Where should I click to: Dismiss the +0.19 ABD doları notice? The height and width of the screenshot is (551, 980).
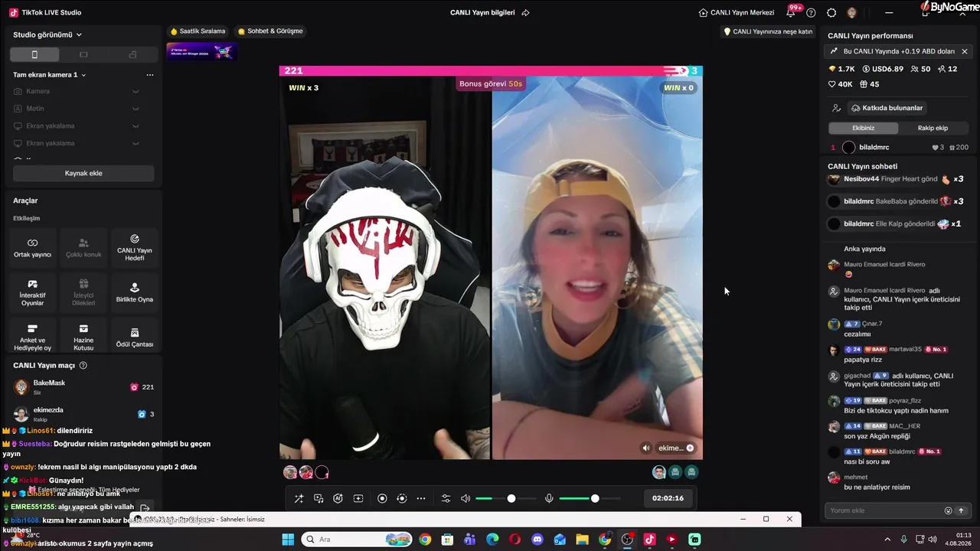coord(965,51)
